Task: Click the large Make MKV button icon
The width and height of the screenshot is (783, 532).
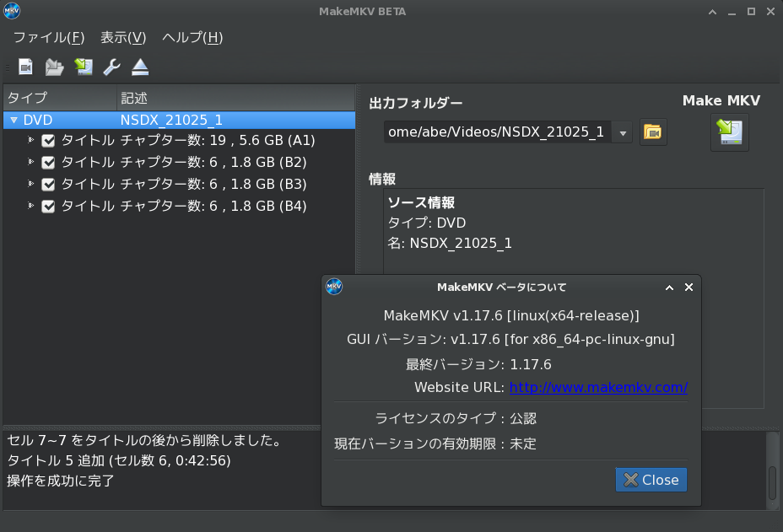Action: click(x=729, y=132)
